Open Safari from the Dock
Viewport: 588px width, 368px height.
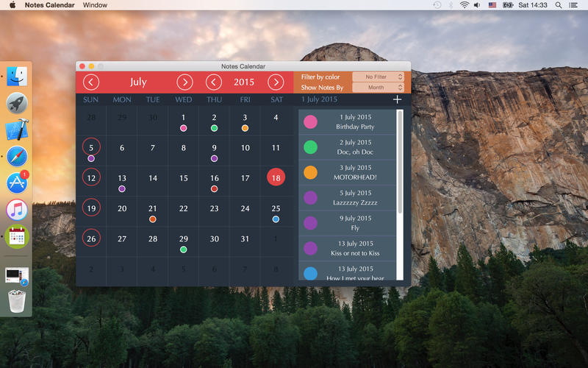17,156
